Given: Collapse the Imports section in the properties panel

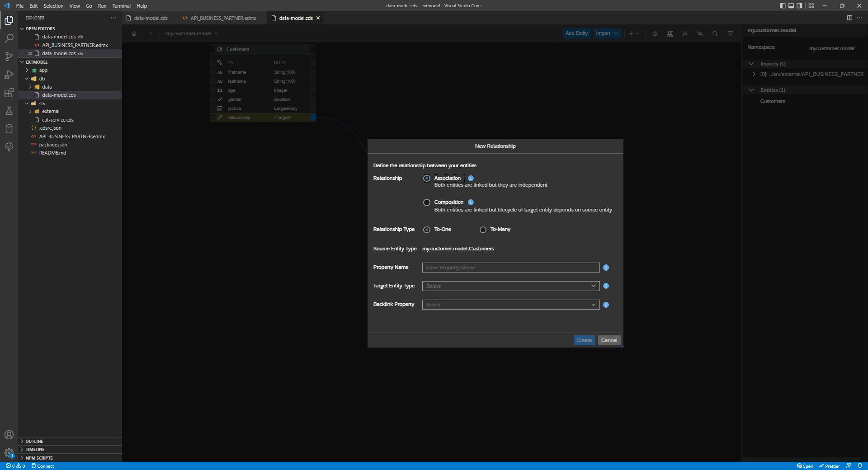Looking at the screenshot, I should click(x=751, y=64).
